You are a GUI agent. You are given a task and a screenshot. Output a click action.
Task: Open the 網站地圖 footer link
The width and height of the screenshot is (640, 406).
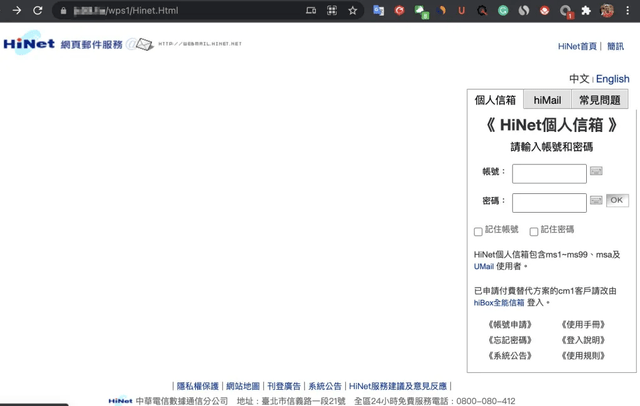point(243,386)
